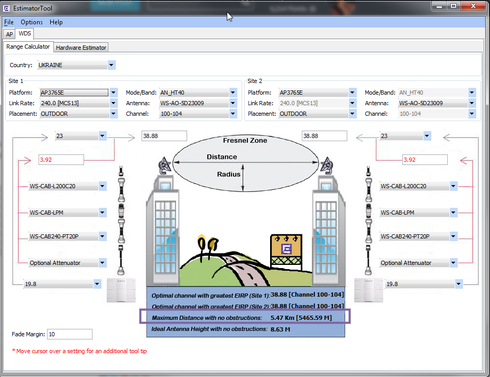The width and height of the screenshot is (490, 377).
Task: Click the left cable chain illustration
Action: [x=121, y=221]
